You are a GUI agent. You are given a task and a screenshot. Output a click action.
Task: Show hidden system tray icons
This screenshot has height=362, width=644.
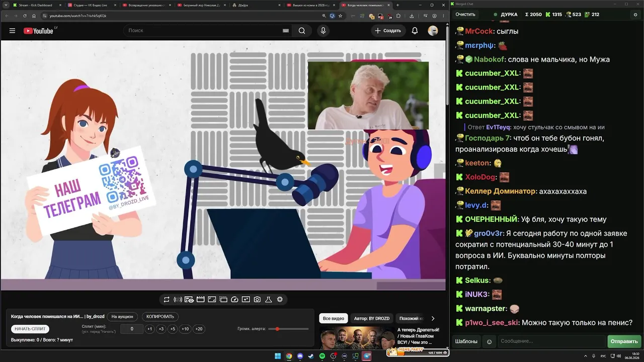coord(586,356)
